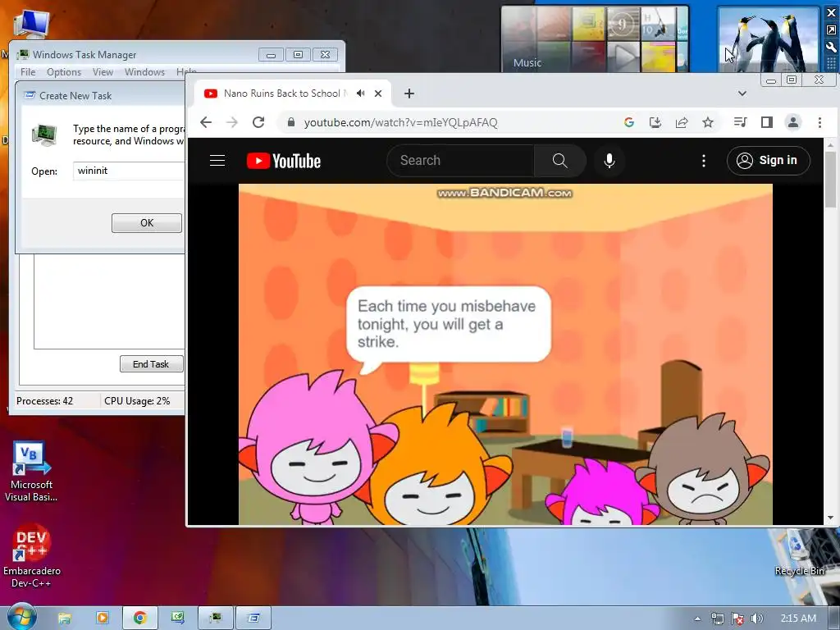
Task: Click the YouTube page scroll-down arrow
Action: click(830, 518)
